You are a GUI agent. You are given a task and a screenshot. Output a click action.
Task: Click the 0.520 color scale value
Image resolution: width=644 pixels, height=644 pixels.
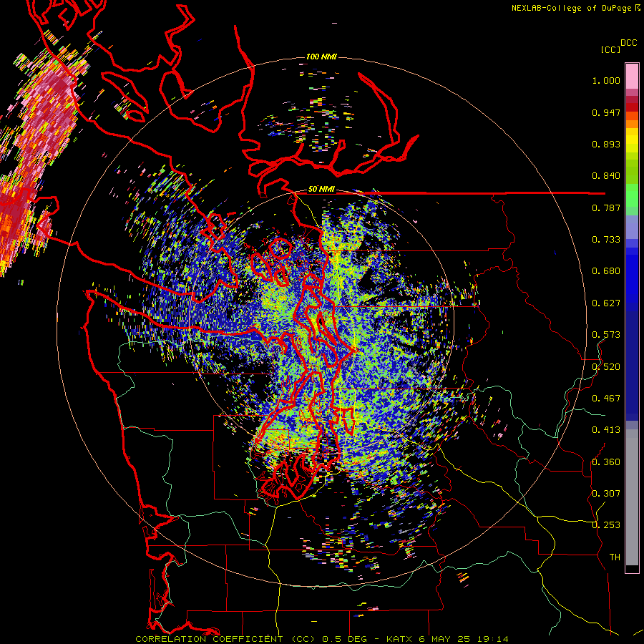tap(606, 367)
